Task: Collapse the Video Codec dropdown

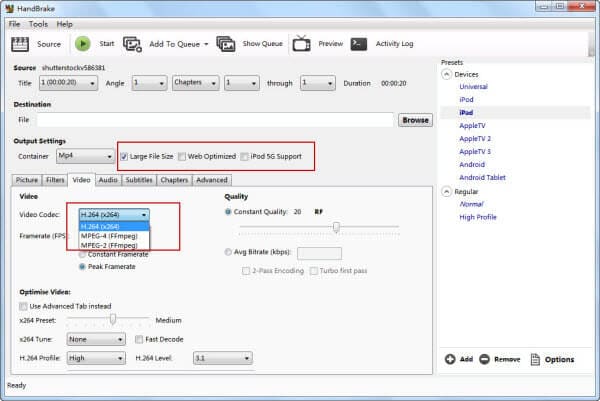Action: 114,215
